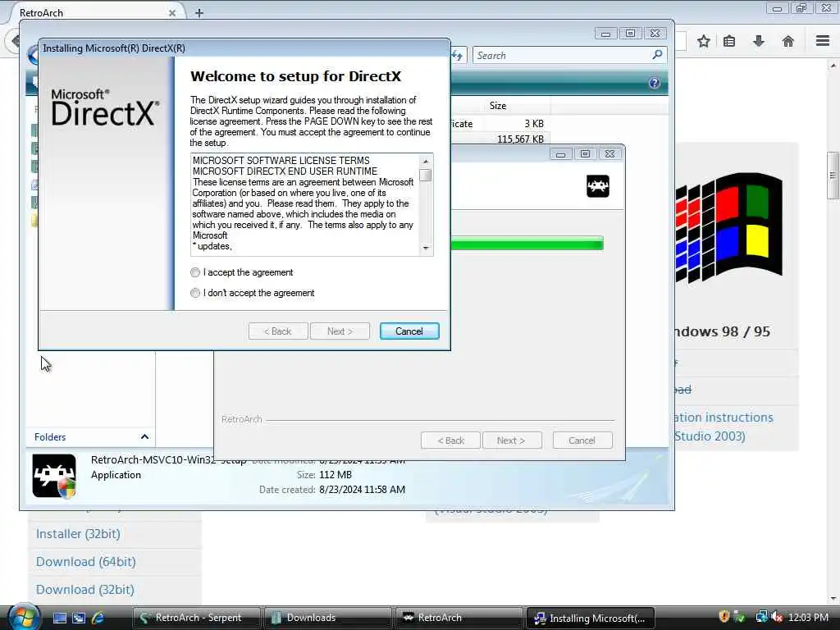Close the RetroArch browser tab
Viewport: 840px width, 630px height.
172,13
